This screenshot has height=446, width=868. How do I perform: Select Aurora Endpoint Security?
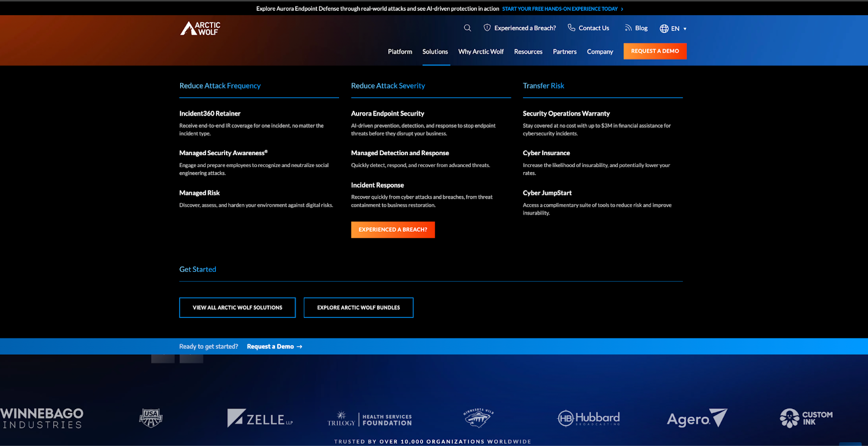point(387,113)
